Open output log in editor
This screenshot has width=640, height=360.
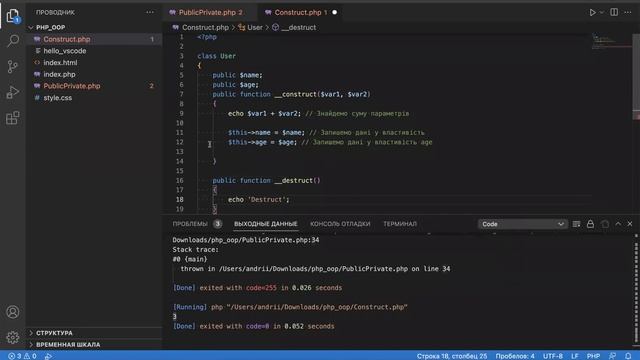(x=604, y=224)
